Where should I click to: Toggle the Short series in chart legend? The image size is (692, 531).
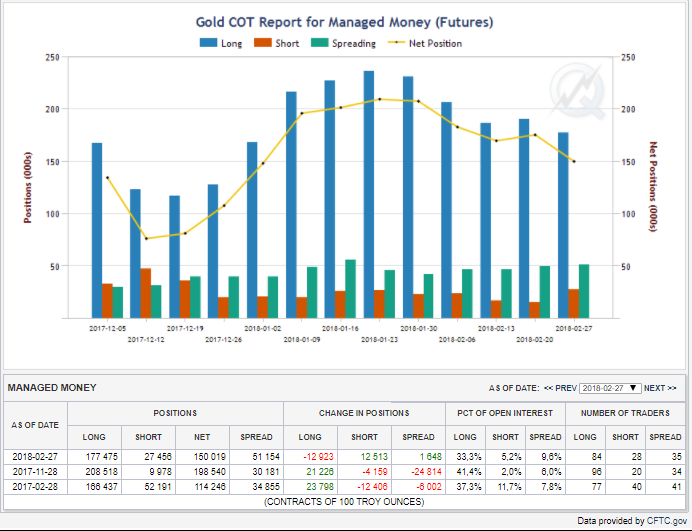(x=277, y=43)
